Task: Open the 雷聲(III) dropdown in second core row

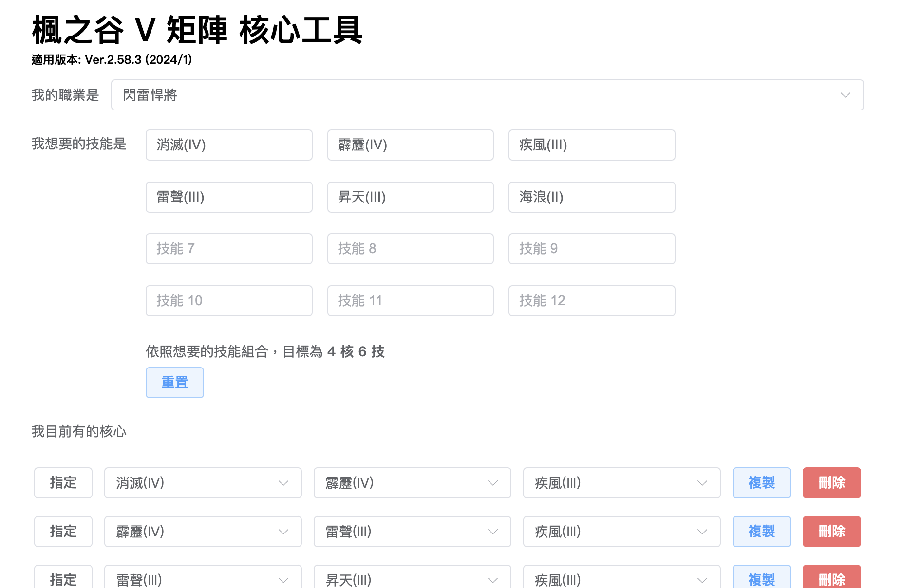Action: tap(413, 532)
